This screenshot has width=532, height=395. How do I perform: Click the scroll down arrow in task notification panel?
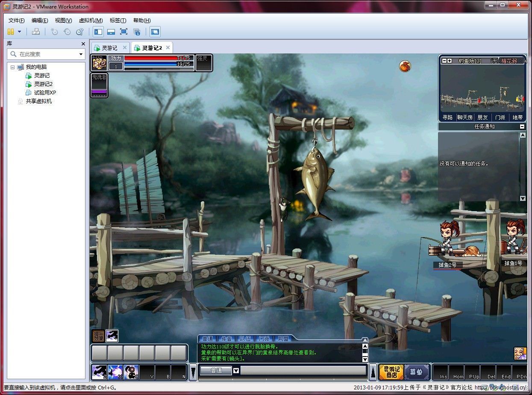tap(523, 198)
